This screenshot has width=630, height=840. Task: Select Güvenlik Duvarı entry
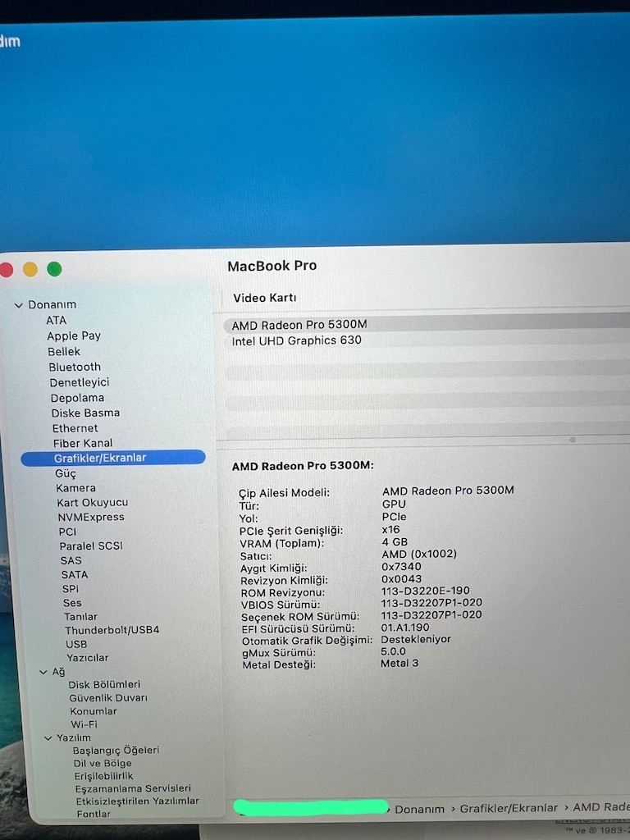pyautogui.click(x=108, y=698)
